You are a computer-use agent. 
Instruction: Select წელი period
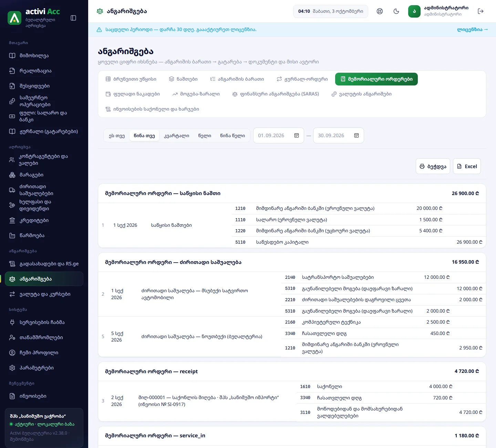[205, 135]
